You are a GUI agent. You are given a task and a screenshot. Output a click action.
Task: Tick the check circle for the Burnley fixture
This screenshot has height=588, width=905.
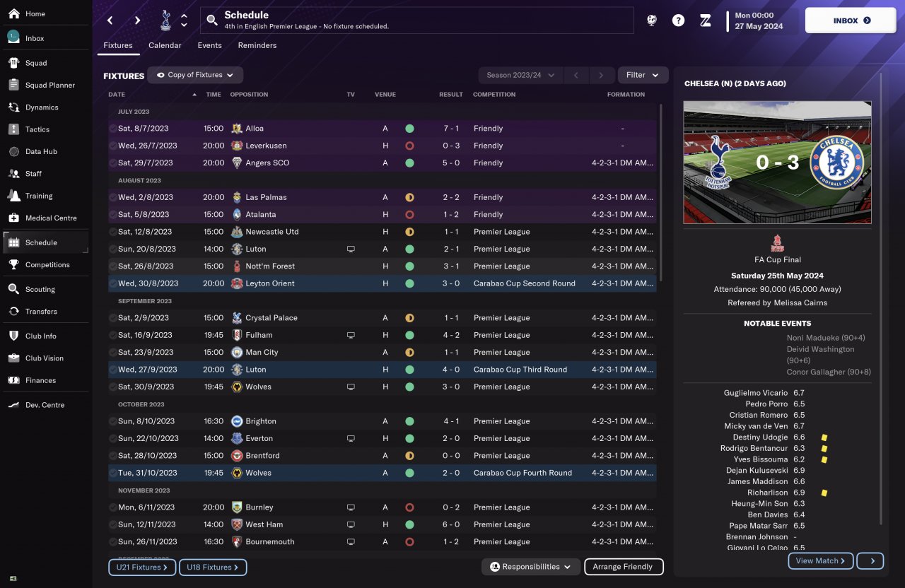point(113,507)
